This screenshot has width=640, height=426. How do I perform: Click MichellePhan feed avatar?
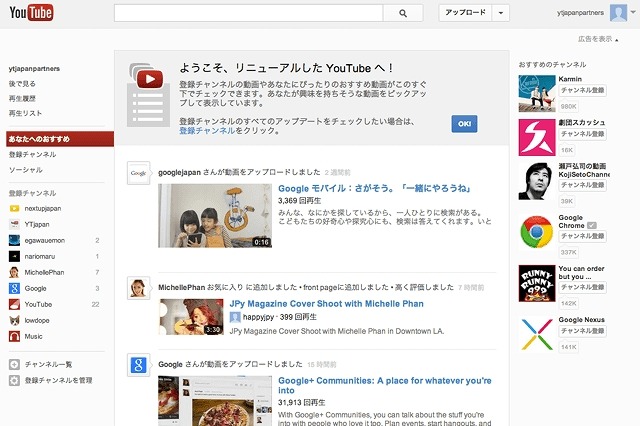click(138, 288)
